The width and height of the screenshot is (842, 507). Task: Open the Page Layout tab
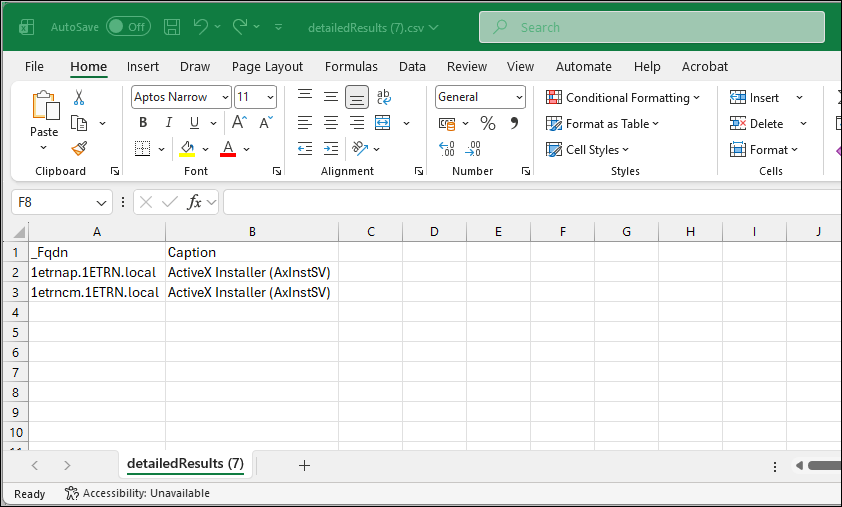pos(267,67)
